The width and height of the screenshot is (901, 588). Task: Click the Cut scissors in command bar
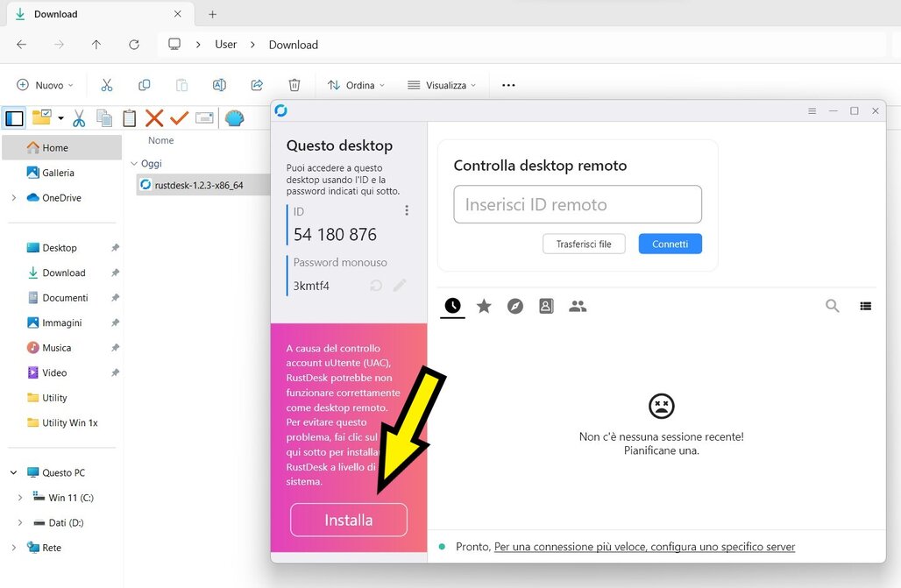107,85
